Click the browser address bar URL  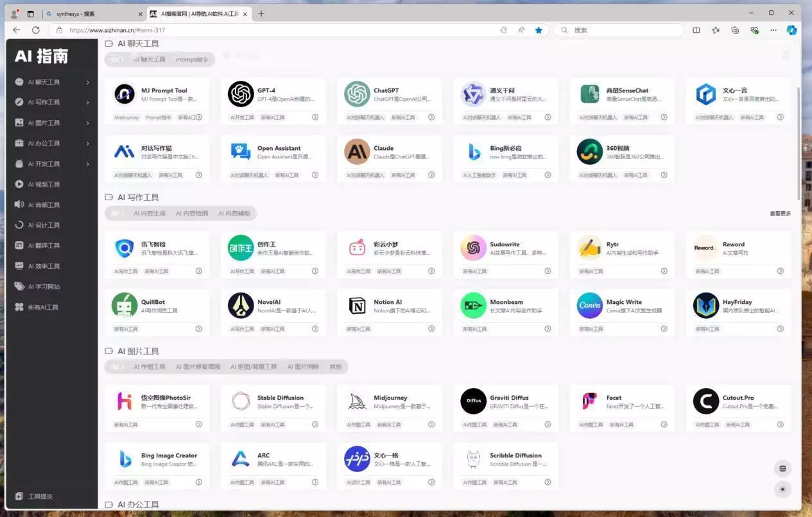tap(117, 30)
